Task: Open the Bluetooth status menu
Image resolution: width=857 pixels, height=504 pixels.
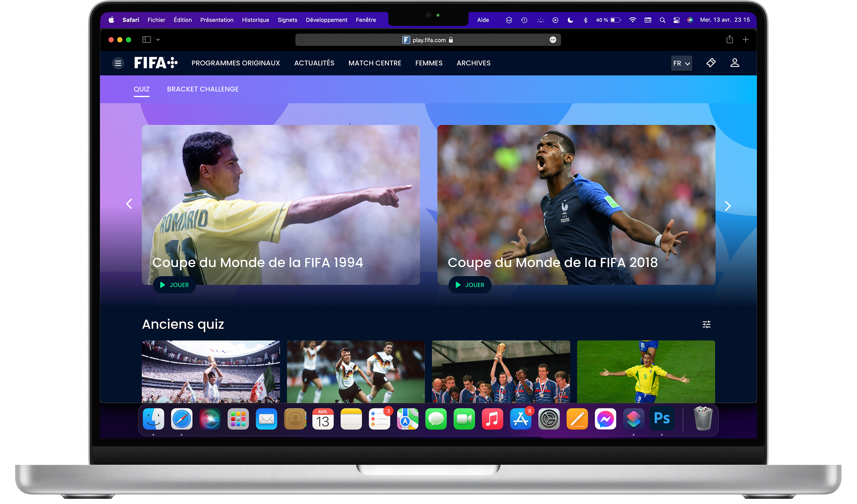Action: coord(585,20)
